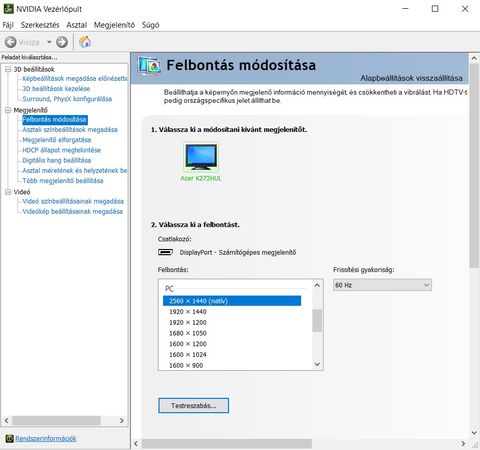Click the Forward arrow icon in the toolbar
480x450 pixels.
[x=62, y=42]
